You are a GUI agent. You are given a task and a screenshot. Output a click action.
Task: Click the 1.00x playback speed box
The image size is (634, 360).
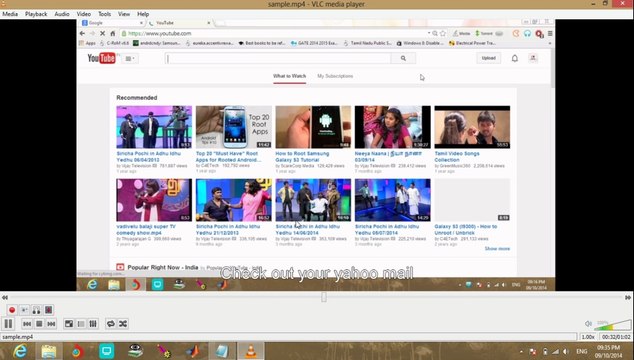tap(588, 337)
